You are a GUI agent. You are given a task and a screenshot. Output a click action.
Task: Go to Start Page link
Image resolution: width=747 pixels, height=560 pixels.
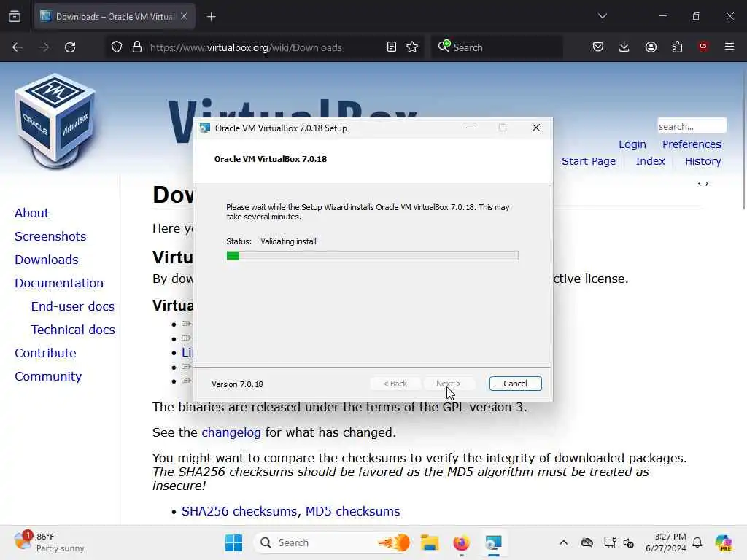pyautogui.click(x=589, y=161)
